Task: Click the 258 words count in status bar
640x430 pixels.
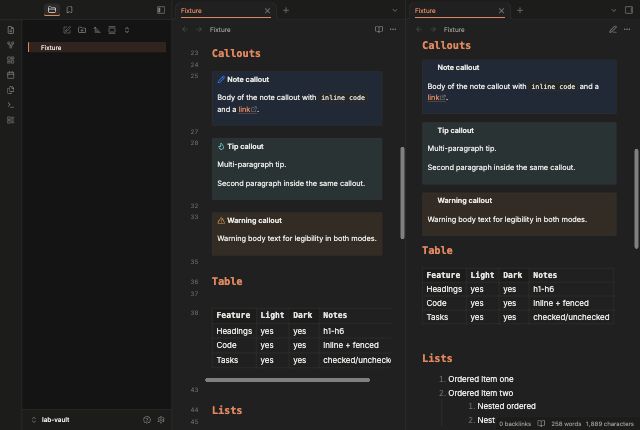Action: 566,424
